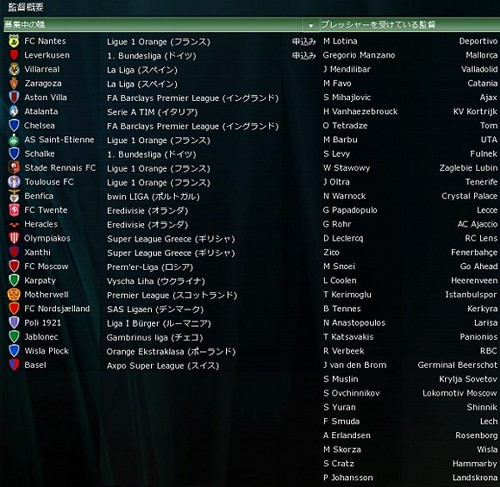Open the Mallorca club link
The width and height of the screenshot is (500, 487).
coord(482,55)
